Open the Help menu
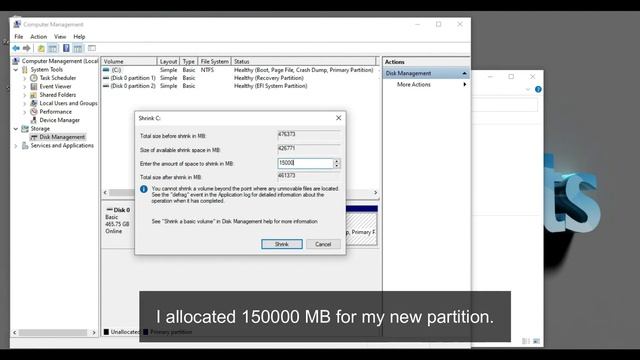Viewport: 640px width, 360px height. pos(79,37)
